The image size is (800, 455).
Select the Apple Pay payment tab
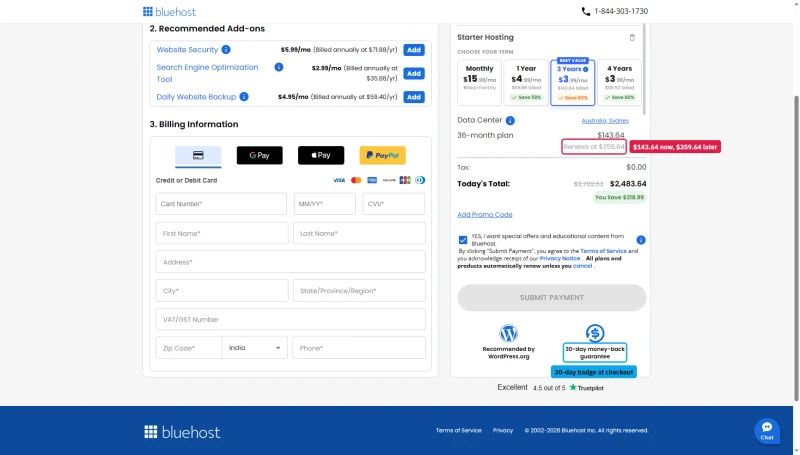321,155
